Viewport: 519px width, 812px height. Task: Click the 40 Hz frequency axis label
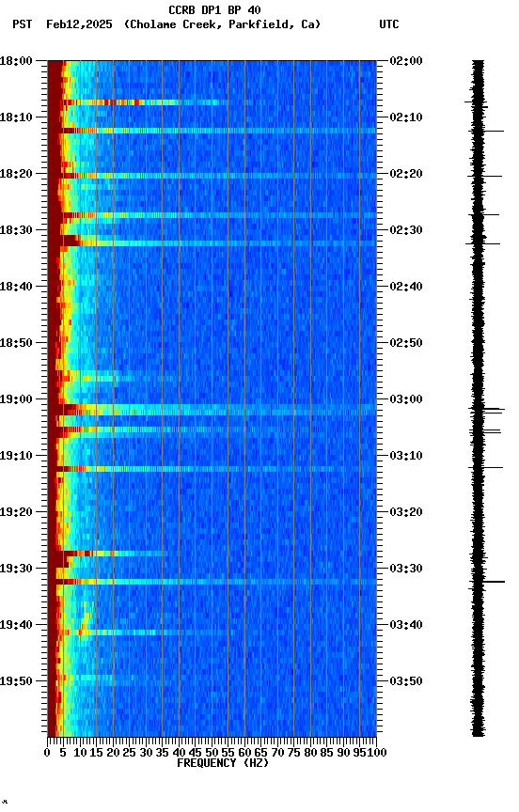click(180, 753)
